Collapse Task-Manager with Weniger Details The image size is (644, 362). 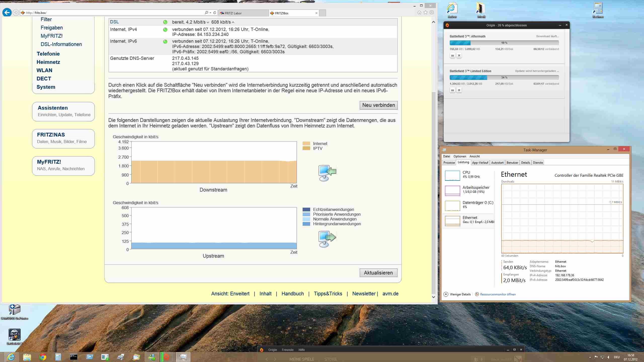[x=460, y=294]
